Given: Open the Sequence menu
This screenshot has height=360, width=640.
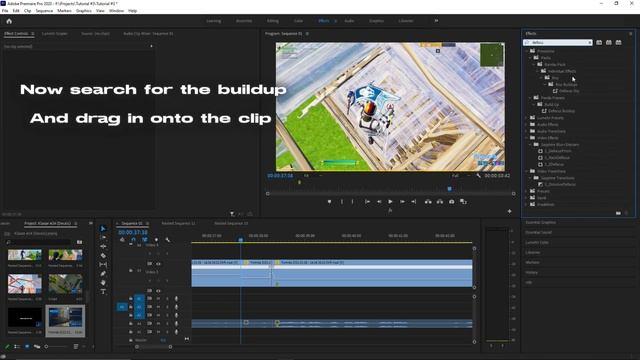Looking at the screenshot, I should pos(44,11).
